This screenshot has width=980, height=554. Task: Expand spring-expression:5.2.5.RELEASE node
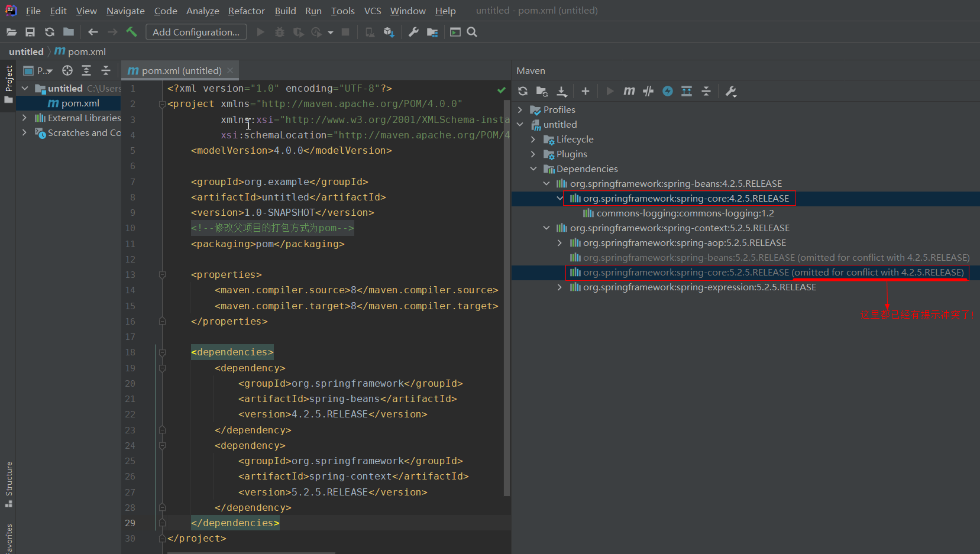559,287
